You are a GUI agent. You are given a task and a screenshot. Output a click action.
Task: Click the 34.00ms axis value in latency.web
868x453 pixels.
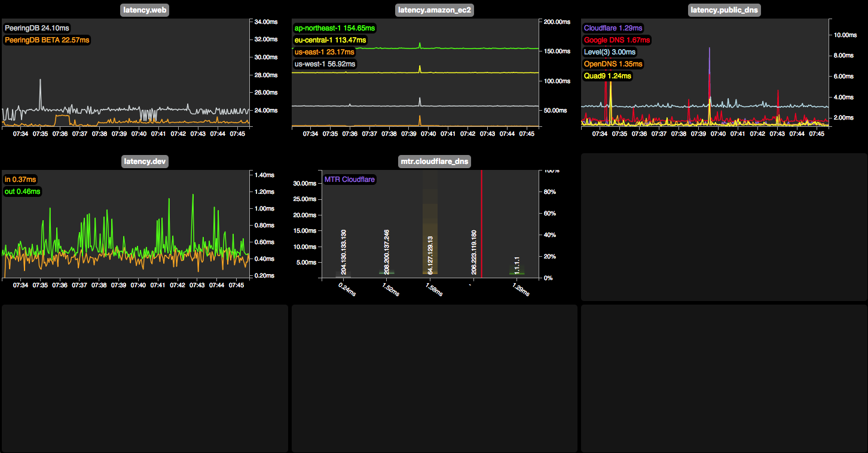pos(266,22)
